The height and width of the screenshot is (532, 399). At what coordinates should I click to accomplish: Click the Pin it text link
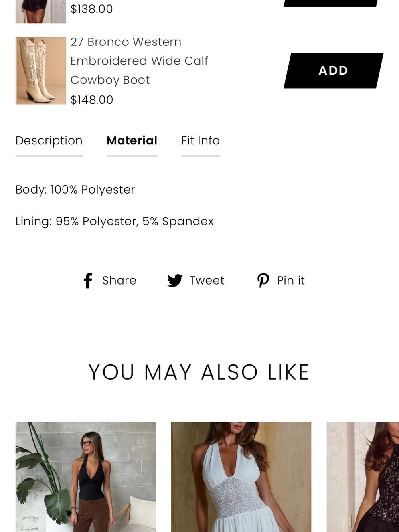point(291,281)
